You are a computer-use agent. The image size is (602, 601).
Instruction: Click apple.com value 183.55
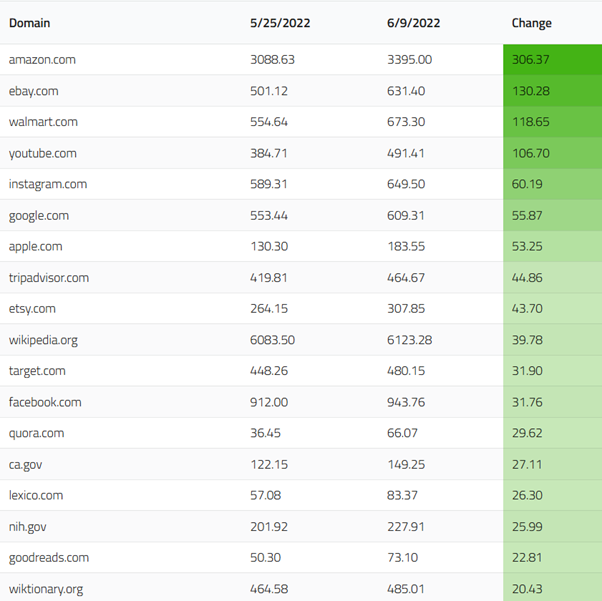(406, 246)
